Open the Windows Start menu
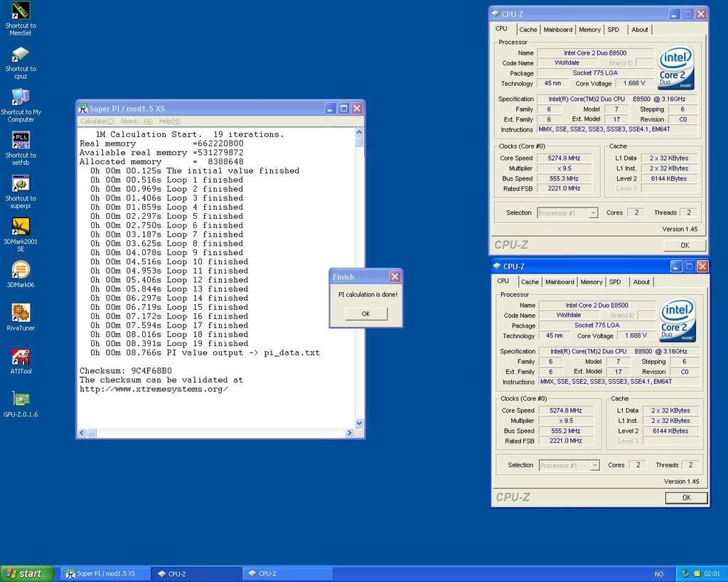 click(x=27, y=573)
